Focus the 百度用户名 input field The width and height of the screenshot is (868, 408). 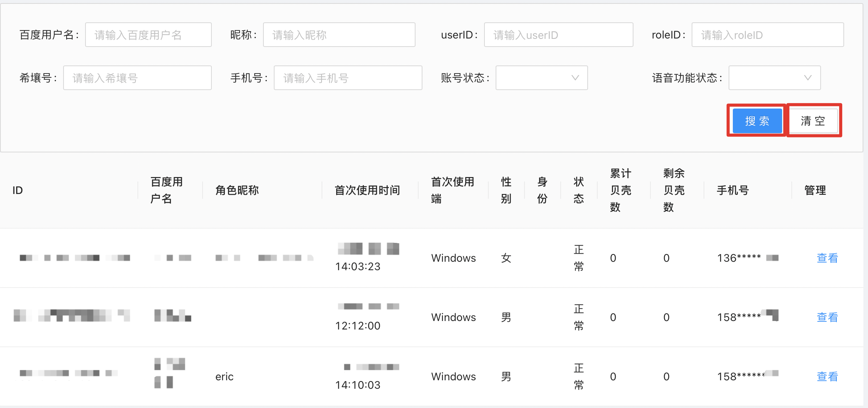click(x=148, y=35)
